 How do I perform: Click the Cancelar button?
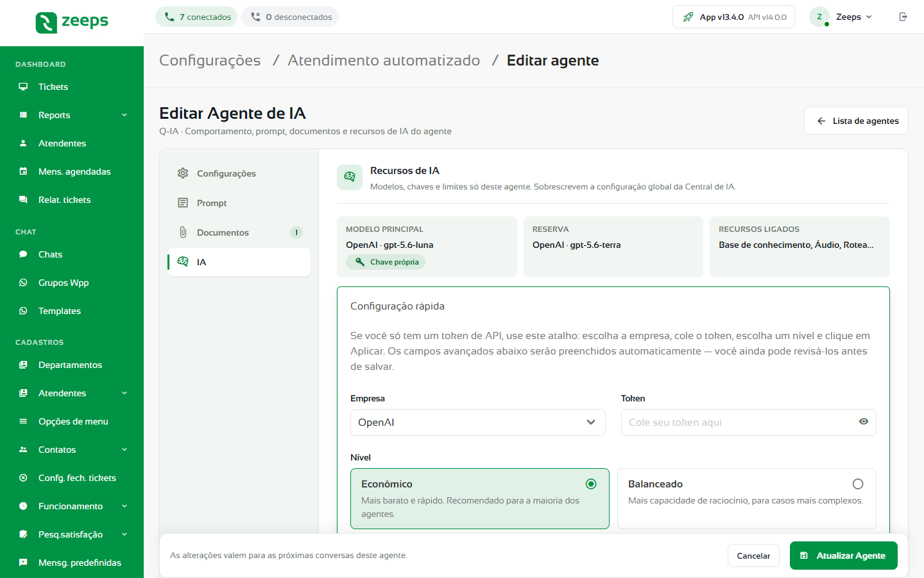coord(753,556)
